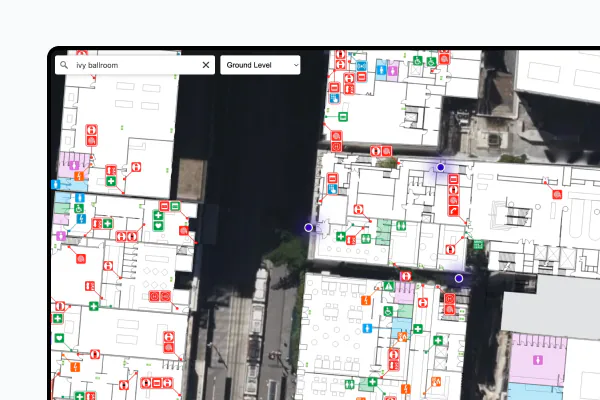The image size is (600, 400).
Task: Click the red hose reel icon below the blue-dot building's blue hand
Action: (x=358, y=209)
